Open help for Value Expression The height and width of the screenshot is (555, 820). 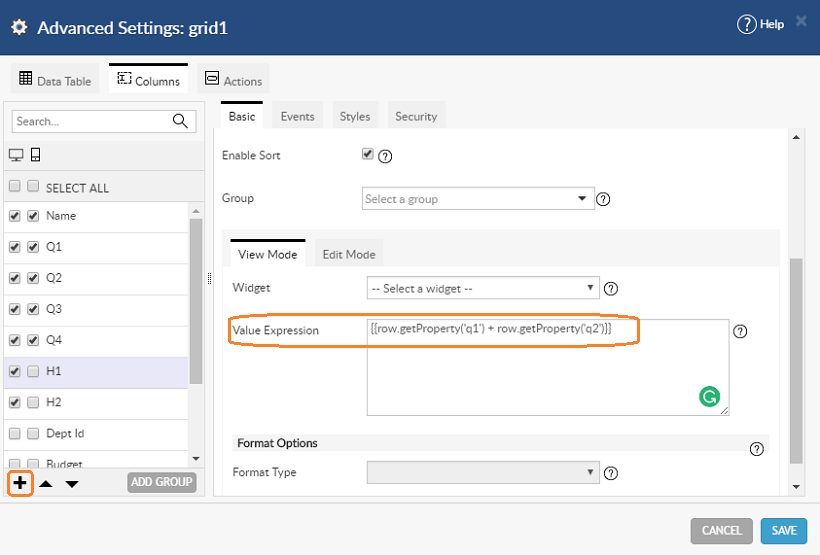(740, 332)
